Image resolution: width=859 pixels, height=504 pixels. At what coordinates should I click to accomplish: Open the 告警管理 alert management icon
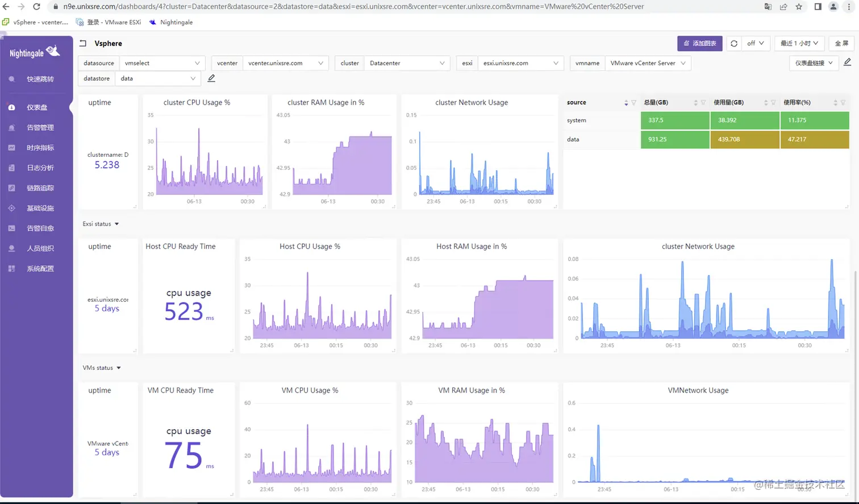pos(12,128)
